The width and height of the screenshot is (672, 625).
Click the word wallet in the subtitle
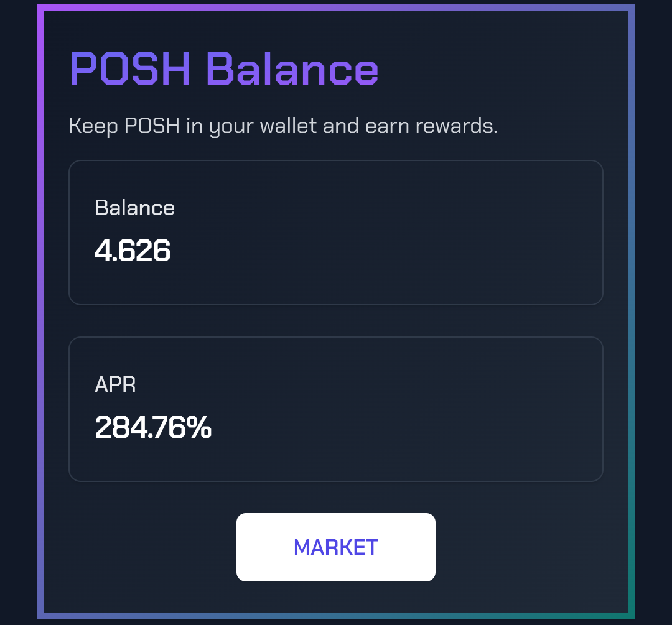(289, 126)
